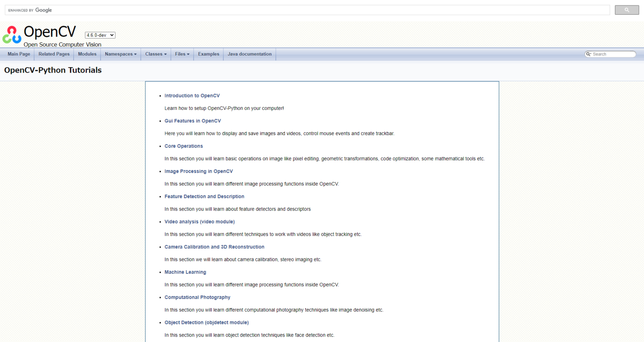This screenshot has width=644, height=342.
Task: Select the Machine Learning tutorial link
Action: 185,272
